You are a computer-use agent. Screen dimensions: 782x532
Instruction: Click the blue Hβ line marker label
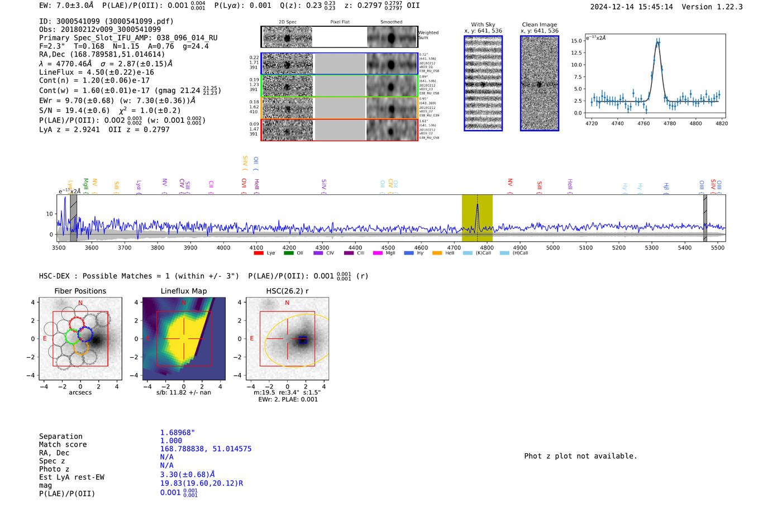[x=666, y=186]
